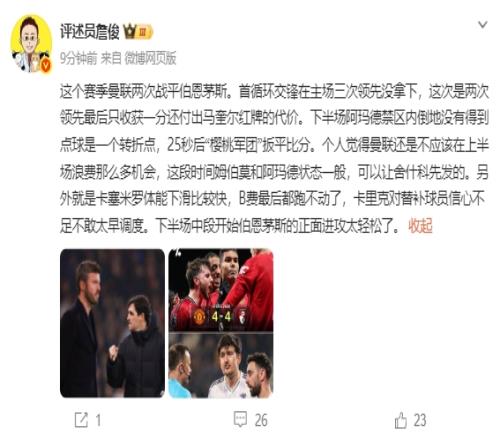This screenshot has width=500, height=440.
Task: Open the two coaches photo thumbnail
Action: click(x=112, y=323)
